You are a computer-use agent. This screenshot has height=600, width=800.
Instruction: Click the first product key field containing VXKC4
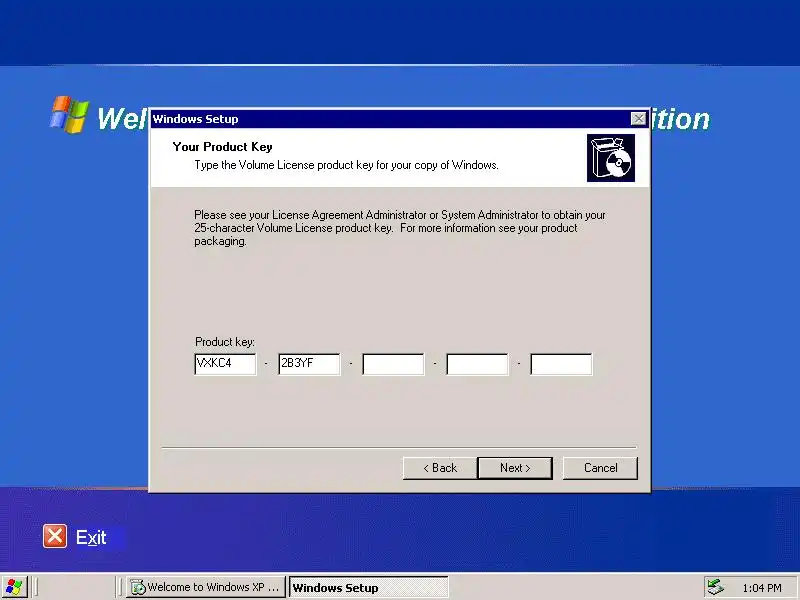[225, 364]
